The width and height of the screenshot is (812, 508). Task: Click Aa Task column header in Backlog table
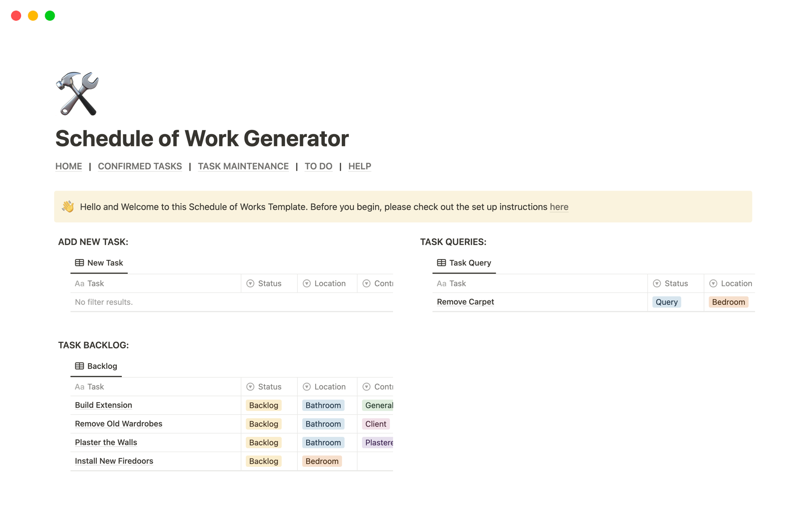pyautogui.click(x=90, y=387)
